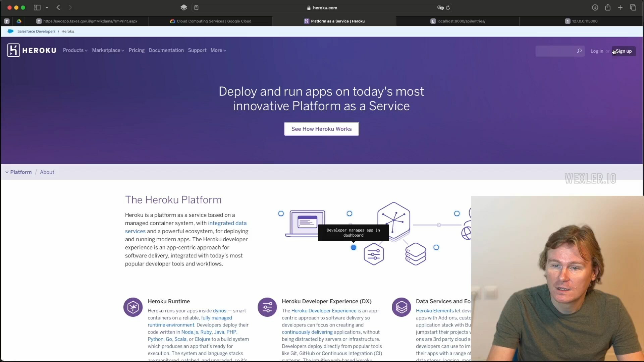This screenshot has width=644, height=362.
Task: Open the Heroku Developer Experience text link
Action: (324, 311)
